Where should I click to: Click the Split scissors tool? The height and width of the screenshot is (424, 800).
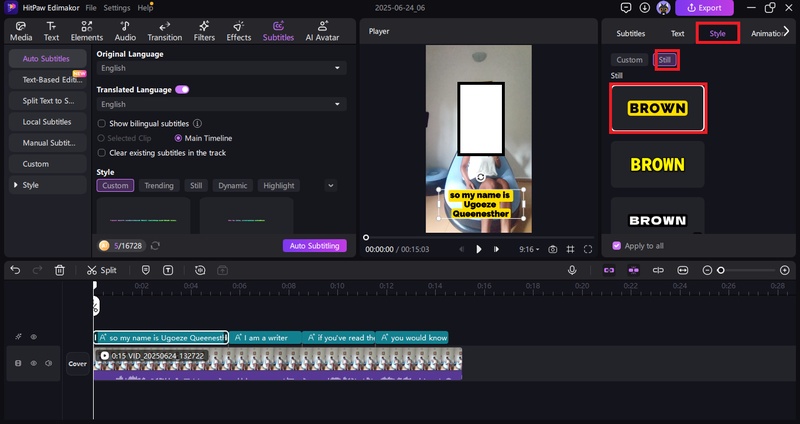pyautogui.click(x=101, y=270)
